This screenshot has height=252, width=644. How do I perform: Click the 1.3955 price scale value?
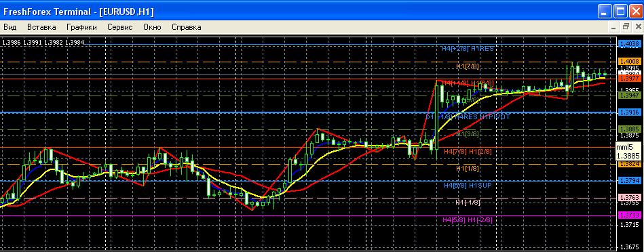click(630, 89)
